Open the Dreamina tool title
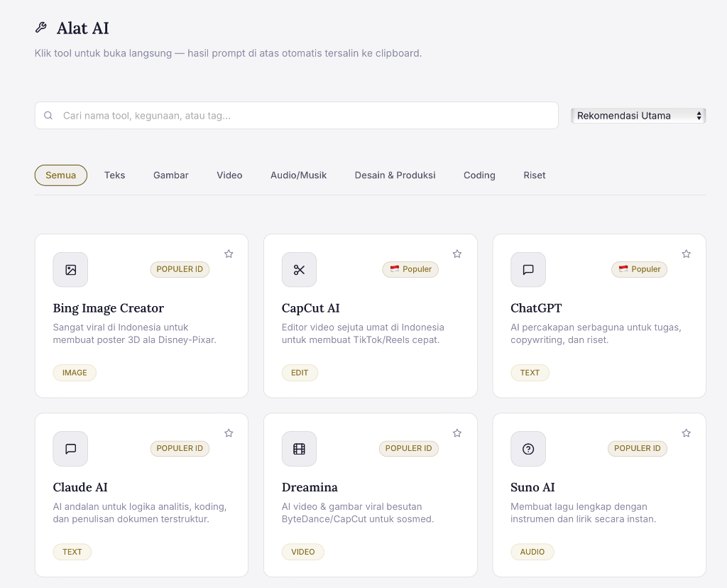727x588 pixels. 310,487
